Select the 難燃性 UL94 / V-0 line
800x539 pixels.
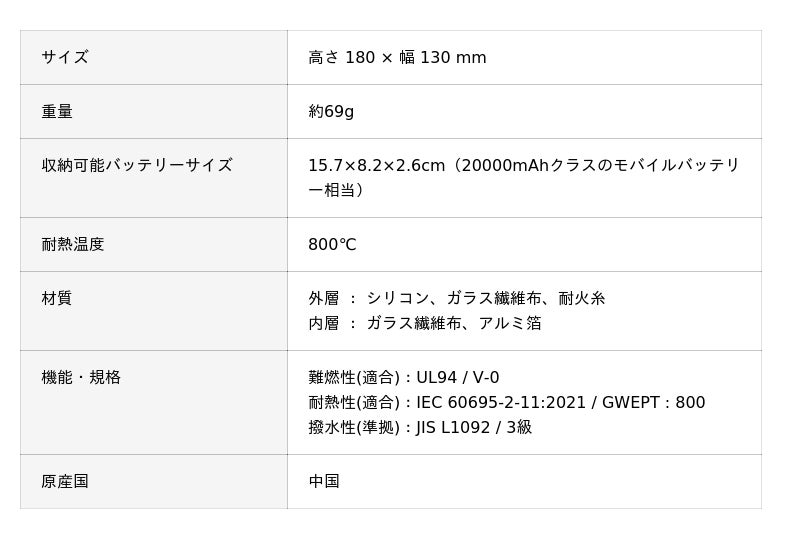(x=403, y=378)
